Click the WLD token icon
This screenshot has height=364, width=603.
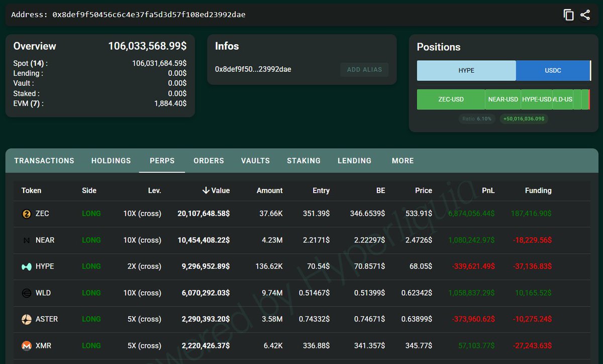pos(27,293)
